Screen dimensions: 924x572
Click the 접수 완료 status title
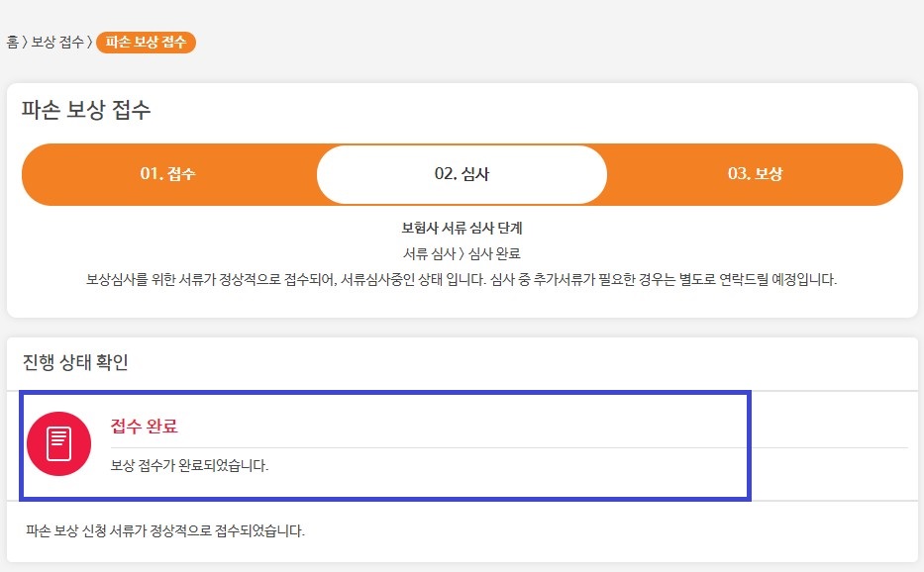[145, 426]
